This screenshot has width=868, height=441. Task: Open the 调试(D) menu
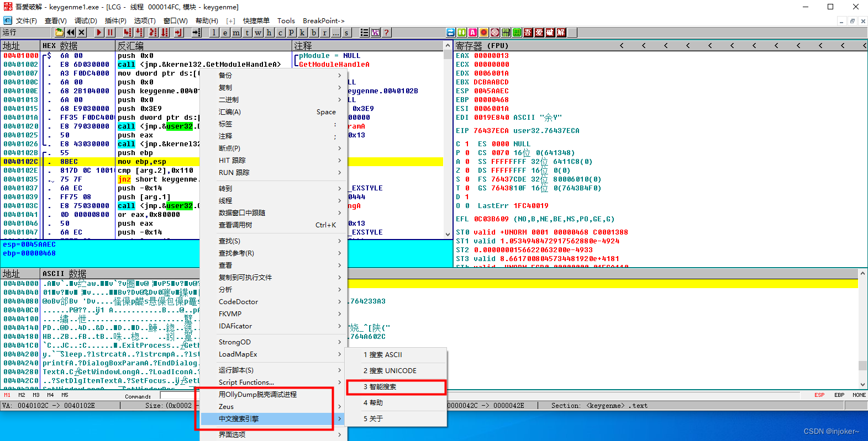(86, 20)
